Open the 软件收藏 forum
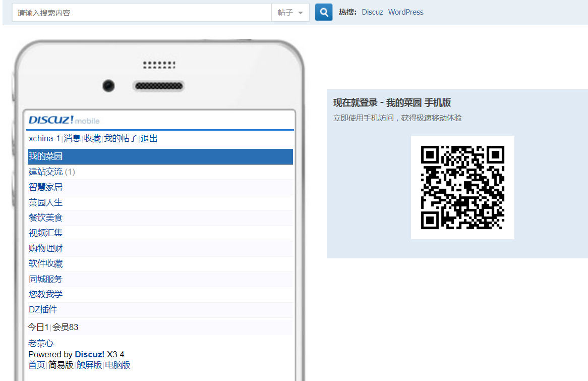Viewport: 588px width, 381px height. pyautogui.click(x=45, y=263)
